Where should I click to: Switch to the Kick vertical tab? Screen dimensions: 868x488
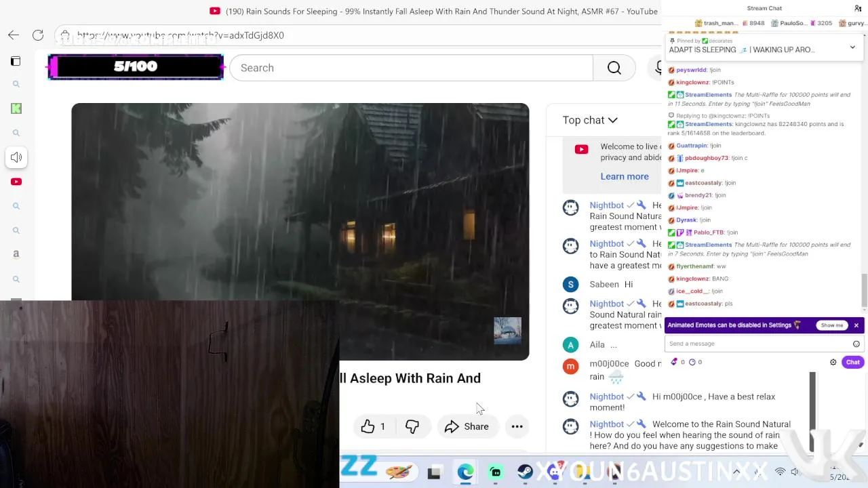tap(16, 108)
